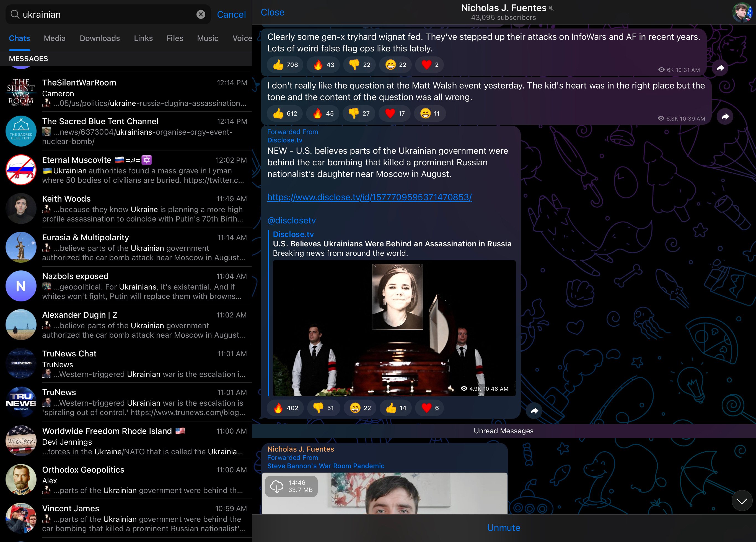Forward the Matt Walsh event message
This screenshot has height=542, width=756.
725,117
